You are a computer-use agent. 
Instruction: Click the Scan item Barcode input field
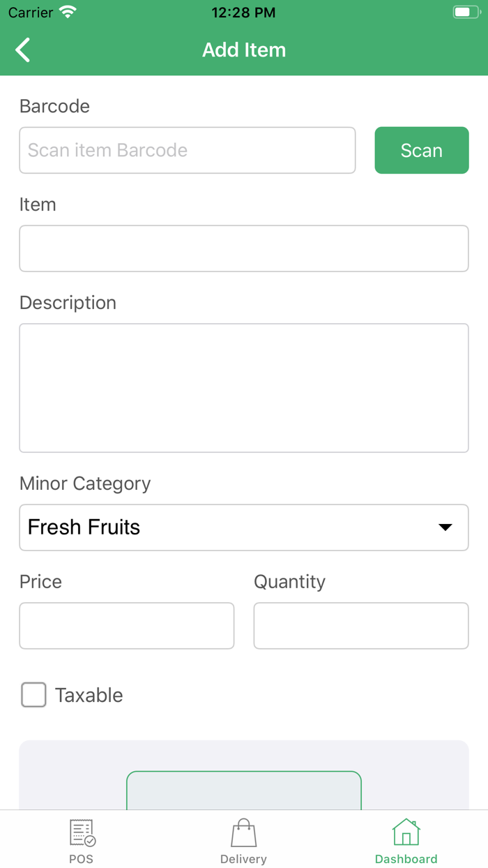pyautogui.click(x=187, y=150)
